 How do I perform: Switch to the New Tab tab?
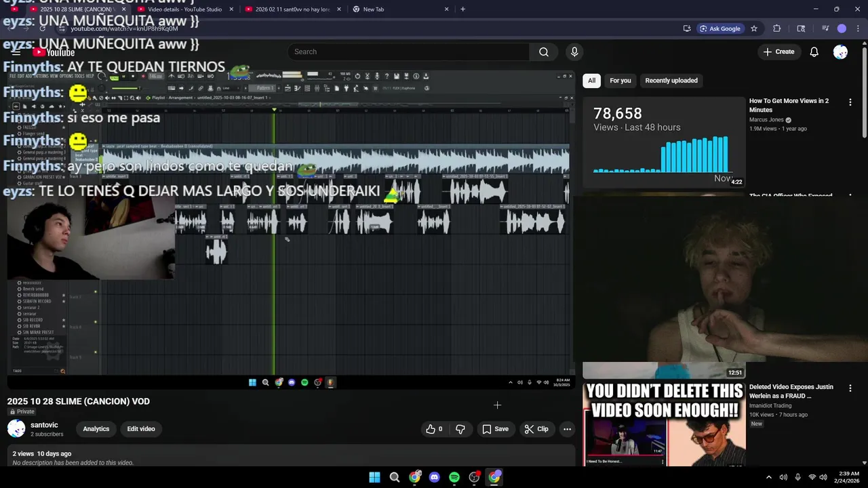(x=401, y=9)
